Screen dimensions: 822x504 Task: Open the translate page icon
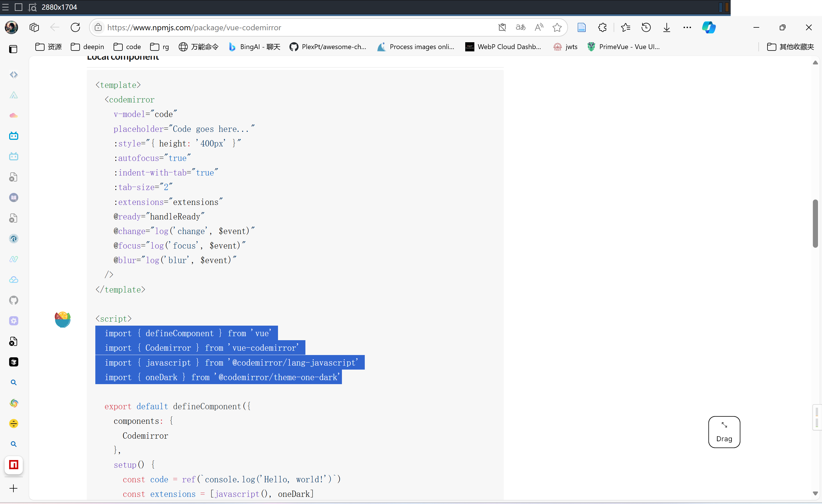(520, 27)
